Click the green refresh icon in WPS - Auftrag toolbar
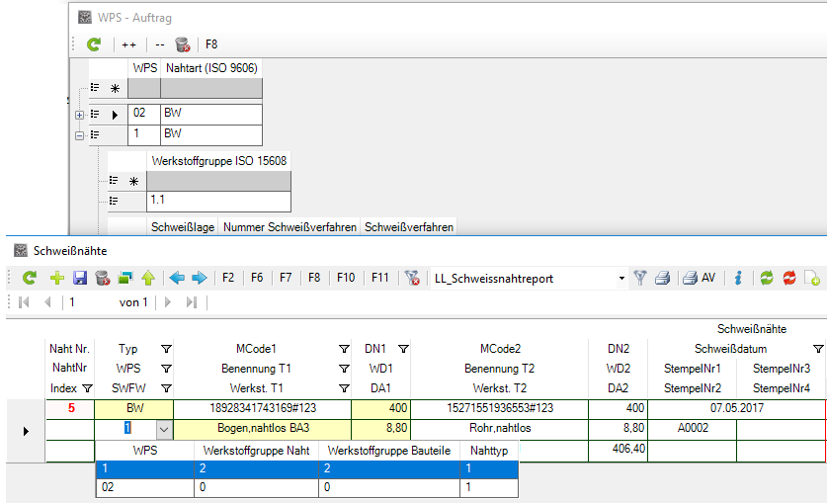827x504 pixels. pyautogui.click(x=94, y=44)
